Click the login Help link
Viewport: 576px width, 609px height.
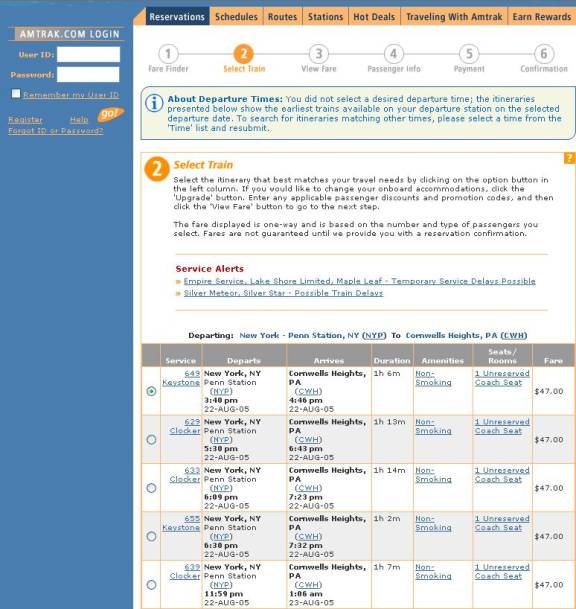(79, 120)
